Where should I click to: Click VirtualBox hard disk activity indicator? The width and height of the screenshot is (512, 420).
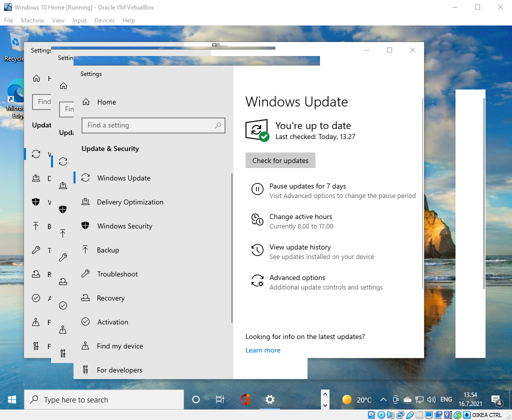pos(371,415)
